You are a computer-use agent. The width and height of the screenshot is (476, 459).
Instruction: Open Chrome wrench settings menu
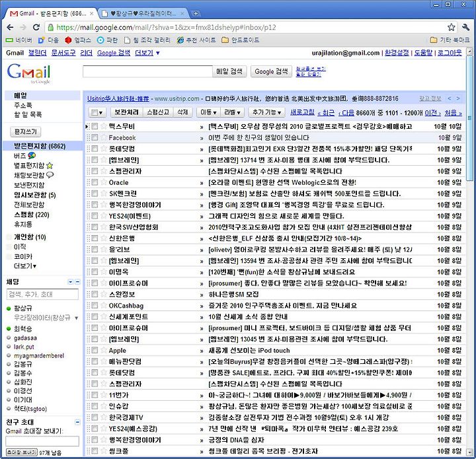[465, 27]
